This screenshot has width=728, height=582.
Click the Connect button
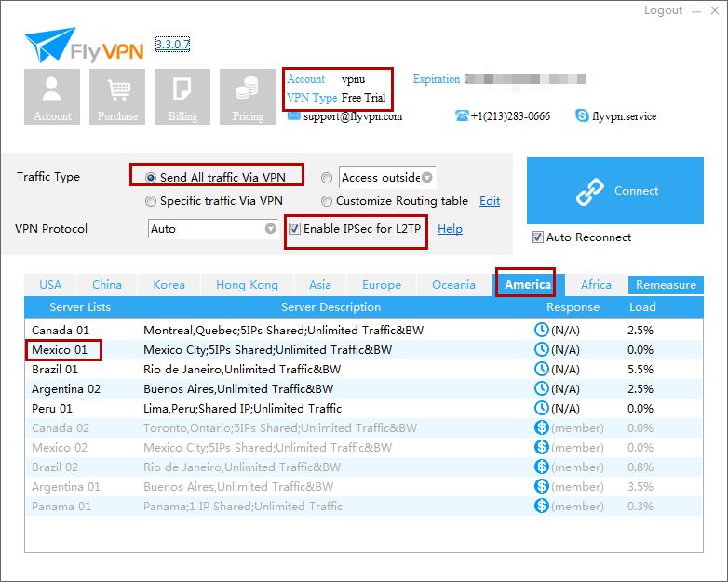point(615,191)
